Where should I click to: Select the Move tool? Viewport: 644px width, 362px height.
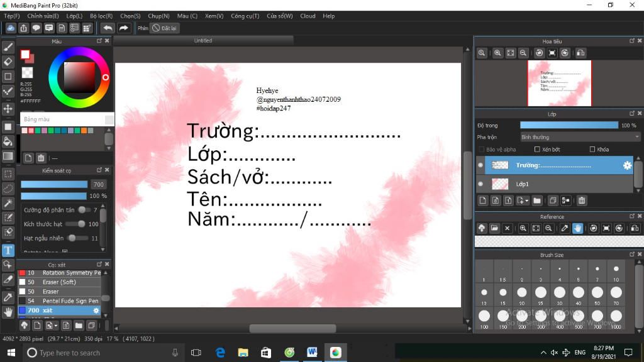pyautogui.click(x=8, y=109)
